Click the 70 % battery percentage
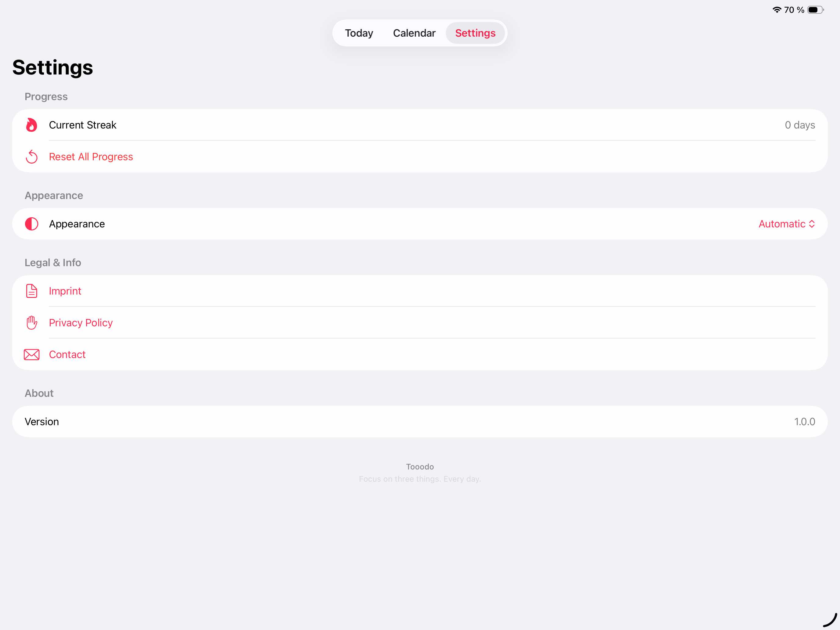840x630 pixels. [794, 10]
